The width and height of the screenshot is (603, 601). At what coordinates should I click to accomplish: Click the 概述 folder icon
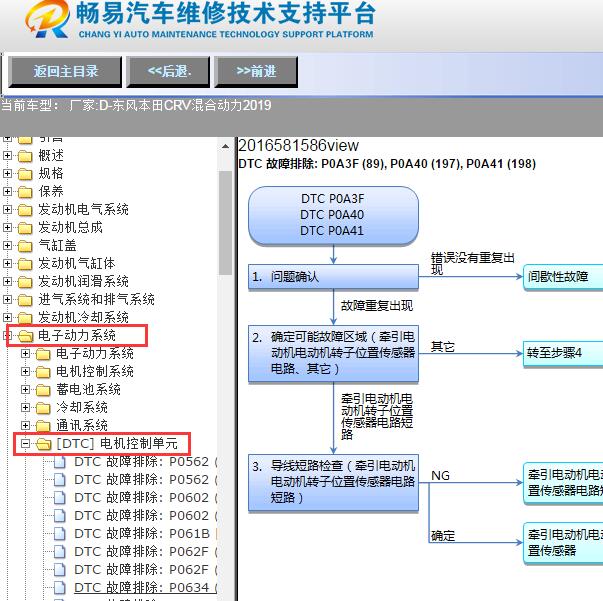[x=25, y=156]
